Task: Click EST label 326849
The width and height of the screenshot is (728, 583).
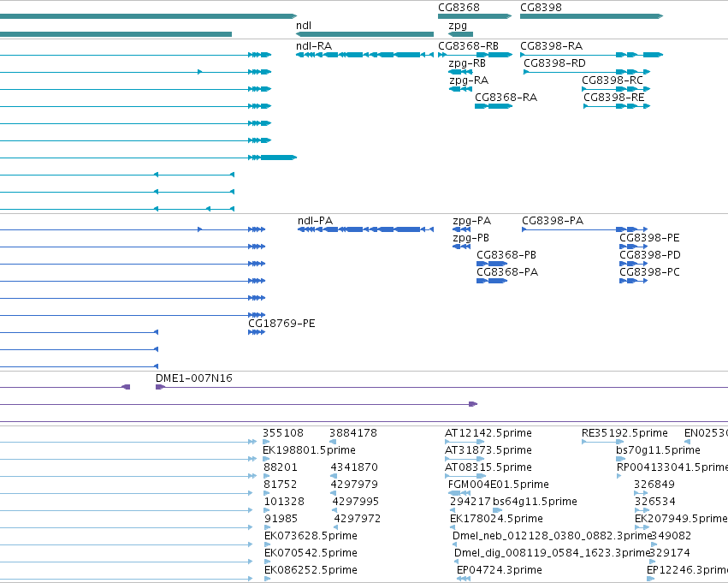Action: tap(654, 485)
